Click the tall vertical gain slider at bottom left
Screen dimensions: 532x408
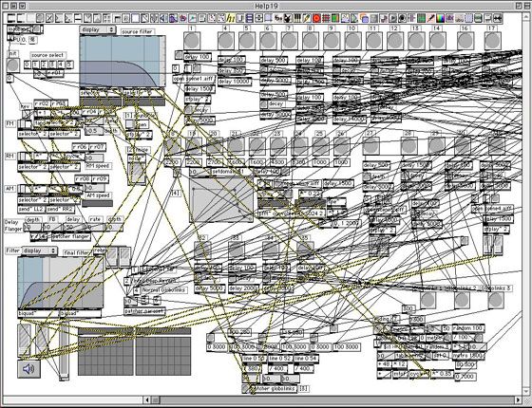[x=64, y=352]
